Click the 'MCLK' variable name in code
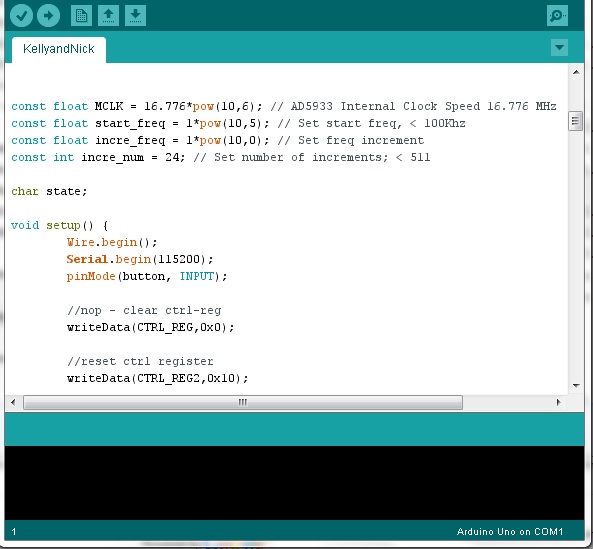The width and height of the screenshot is (593, 549). coord(109,106)
